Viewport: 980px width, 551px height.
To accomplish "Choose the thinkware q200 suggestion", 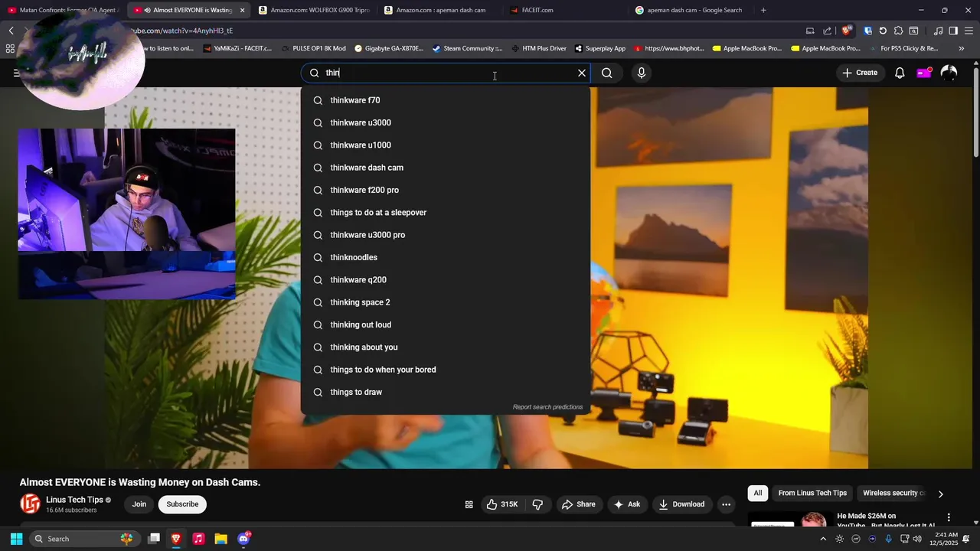I will tap(446, 280).
